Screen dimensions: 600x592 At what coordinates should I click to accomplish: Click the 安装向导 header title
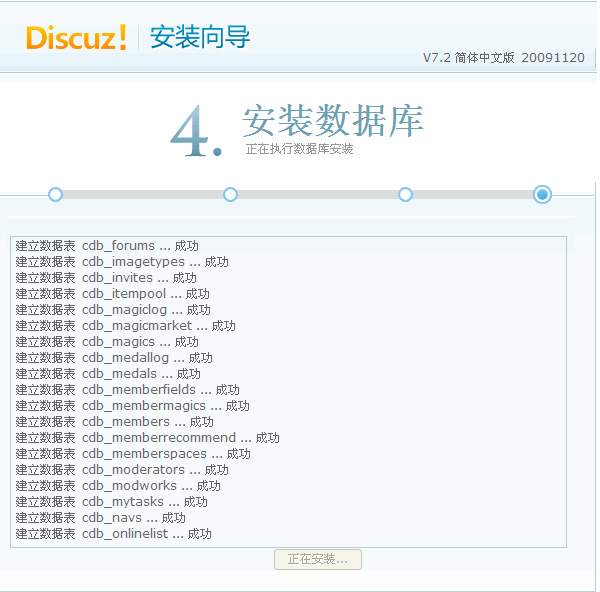tap(200, 37)
